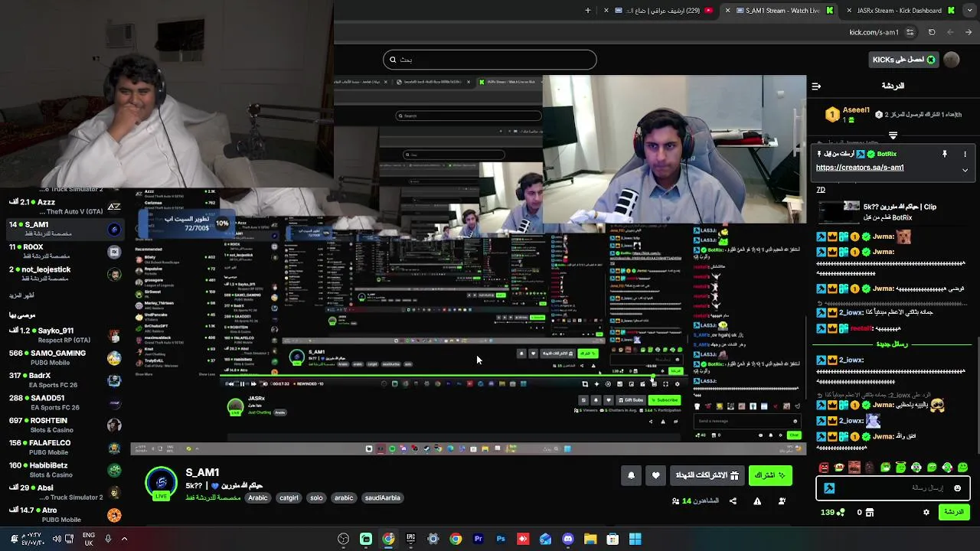Open BadrX recommended channel
980x551 pixels.
pos(65,380)
